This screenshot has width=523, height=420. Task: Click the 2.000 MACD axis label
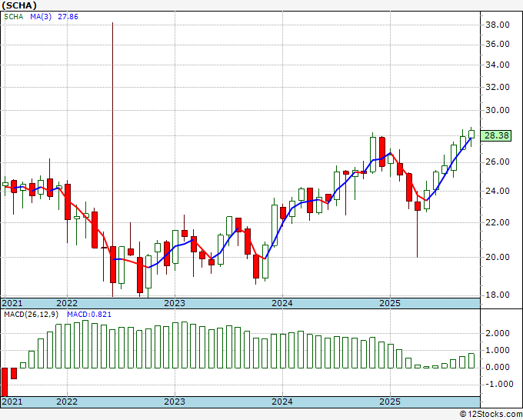pos(498,333)
